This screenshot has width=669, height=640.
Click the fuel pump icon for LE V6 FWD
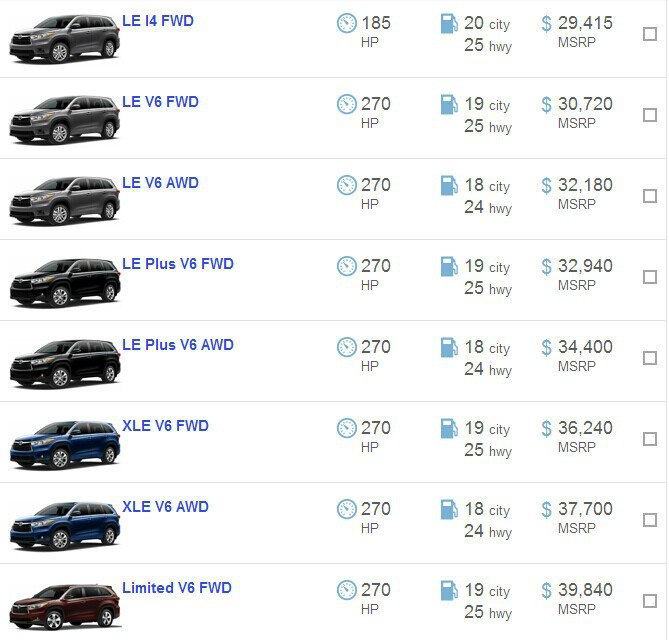449,104
